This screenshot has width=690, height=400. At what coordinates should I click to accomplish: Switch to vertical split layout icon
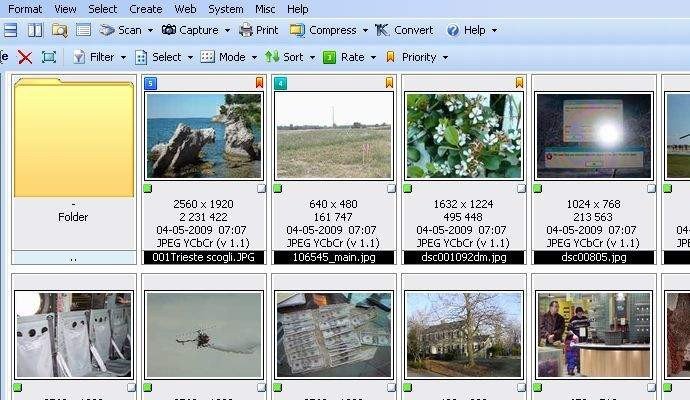click(x=35, y=30)
